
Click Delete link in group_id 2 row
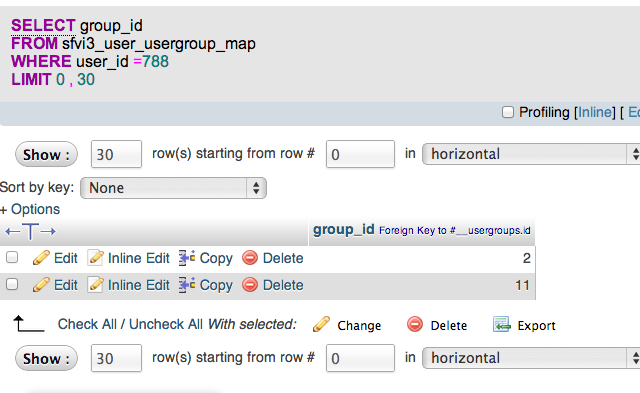click(x=283, y=258)
